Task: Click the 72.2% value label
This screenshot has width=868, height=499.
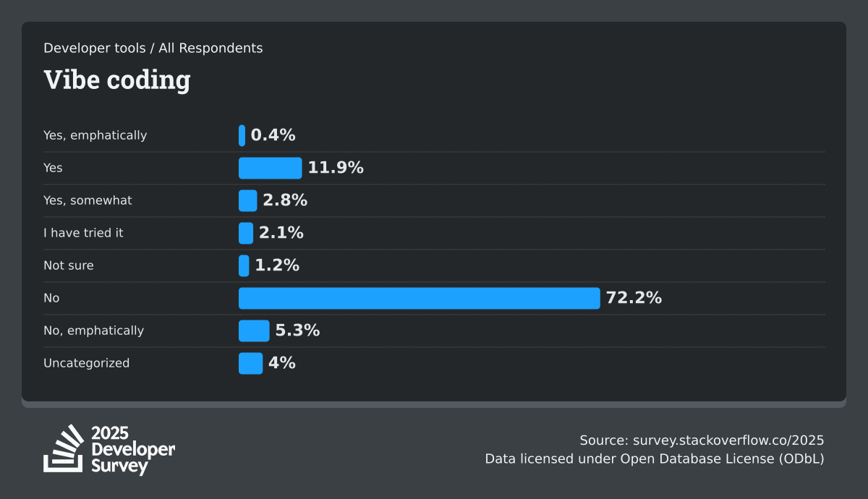Action: (634, 298)
